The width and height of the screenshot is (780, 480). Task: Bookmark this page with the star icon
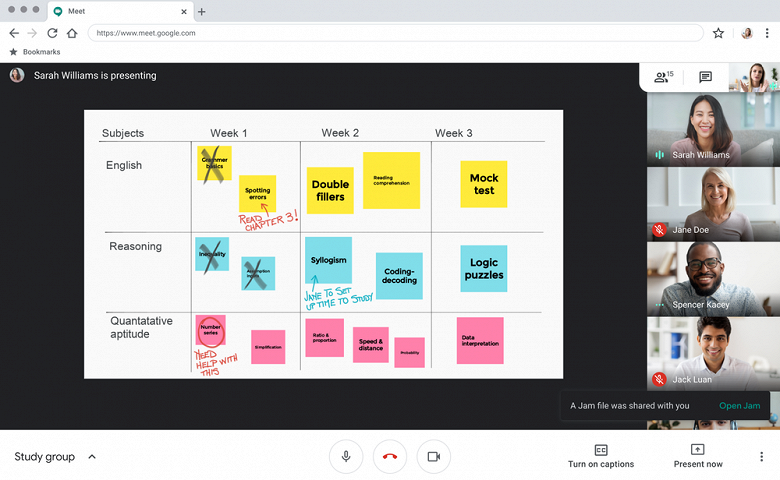(718, 33)
